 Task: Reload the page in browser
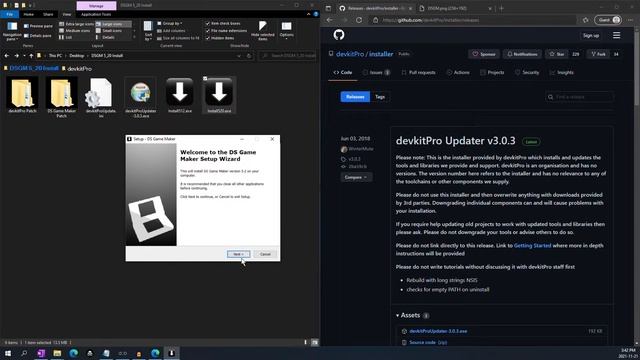(x=359, y=20)
